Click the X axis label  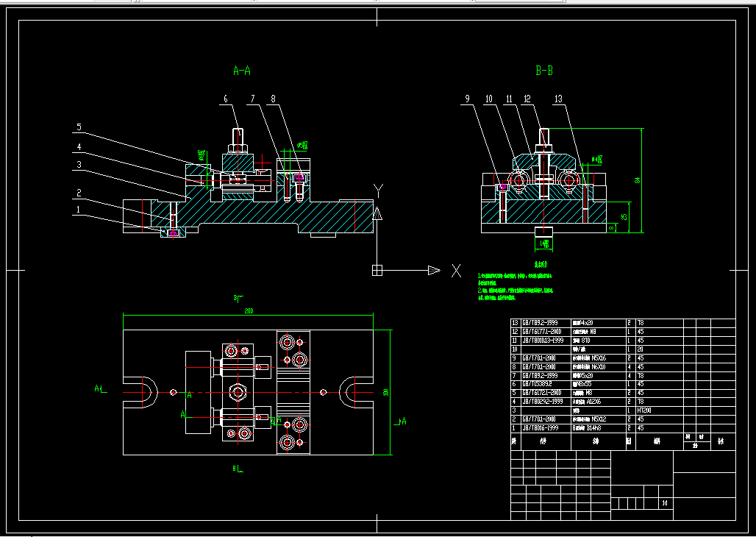456,271
